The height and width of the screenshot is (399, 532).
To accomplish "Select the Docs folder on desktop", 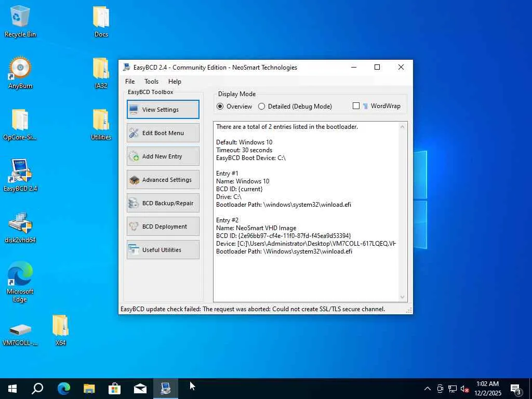I will click(101, 21).
